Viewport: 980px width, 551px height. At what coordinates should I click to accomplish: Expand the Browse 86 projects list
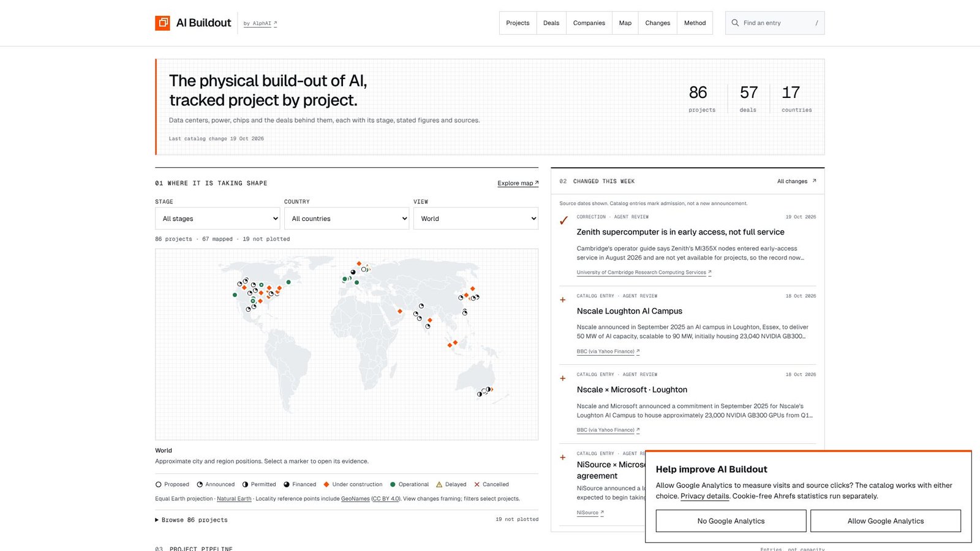tap(191, 520)
